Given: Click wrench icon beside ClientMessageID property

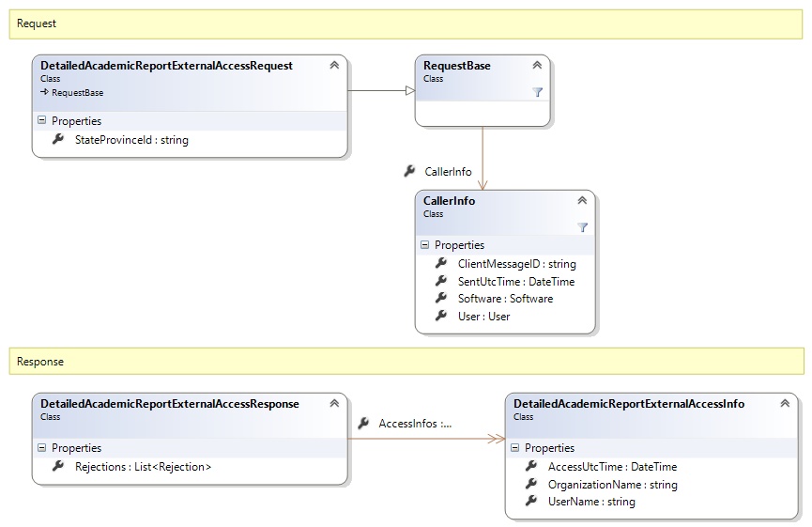Looking at the screenshot, I should coord(441,264).
